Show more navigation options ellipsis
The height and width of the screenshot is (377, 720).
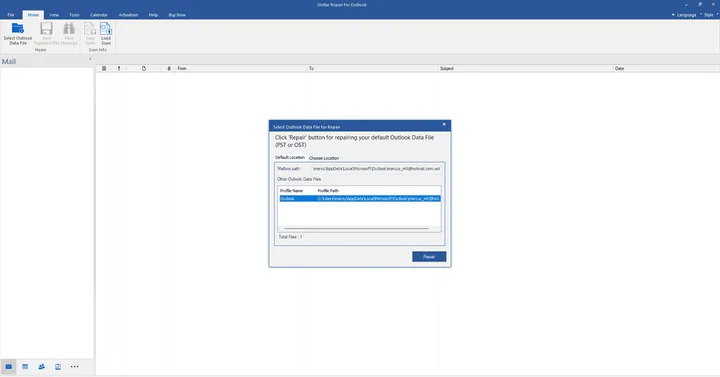(x=74, y=366)
